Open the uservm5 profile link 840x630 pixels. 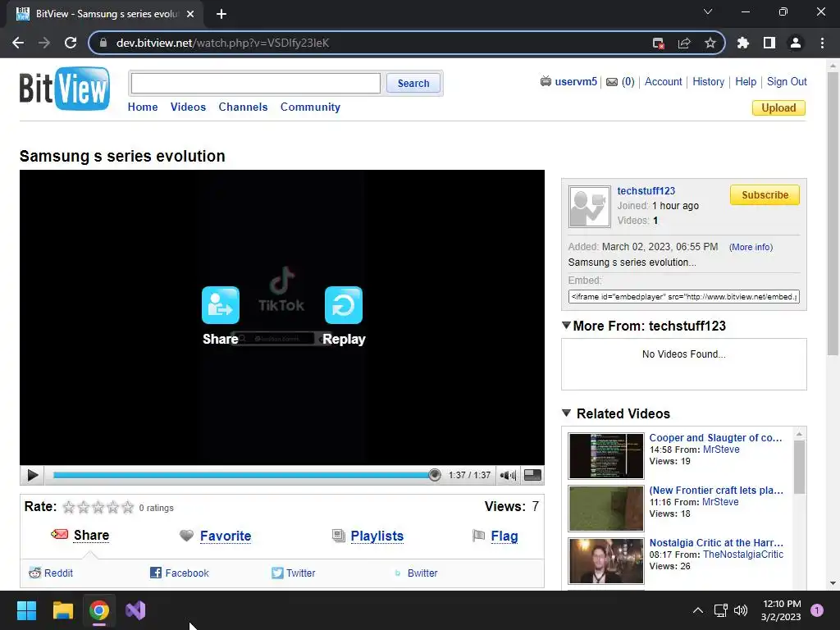(x=575, y=81)
